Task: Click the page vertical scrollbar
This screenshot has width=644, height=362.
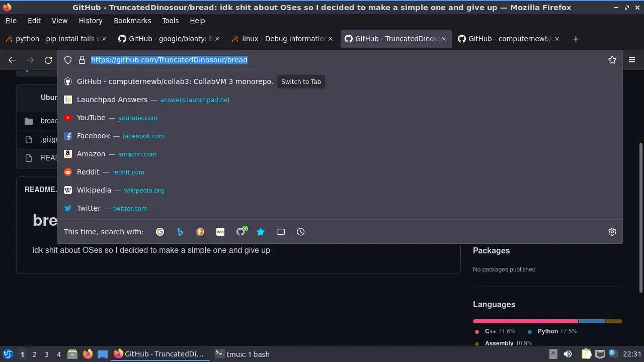Action: pyautogui.click(x=640, y=217)
